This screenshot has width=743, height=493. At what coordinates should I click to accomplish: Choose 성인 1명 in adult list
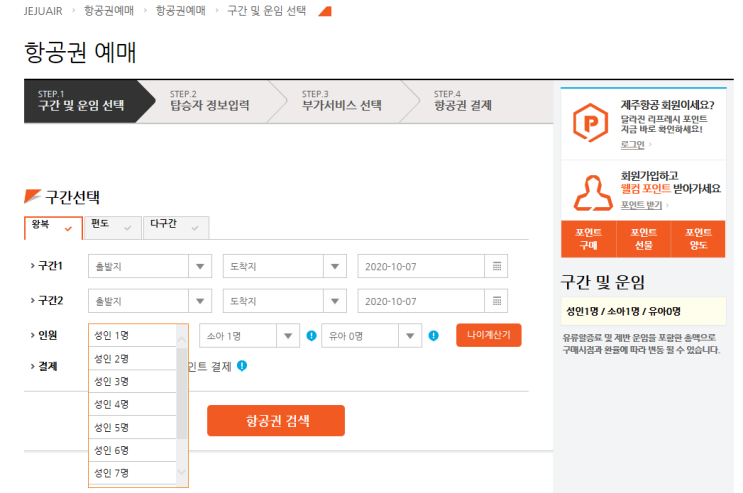pos(133,336)
